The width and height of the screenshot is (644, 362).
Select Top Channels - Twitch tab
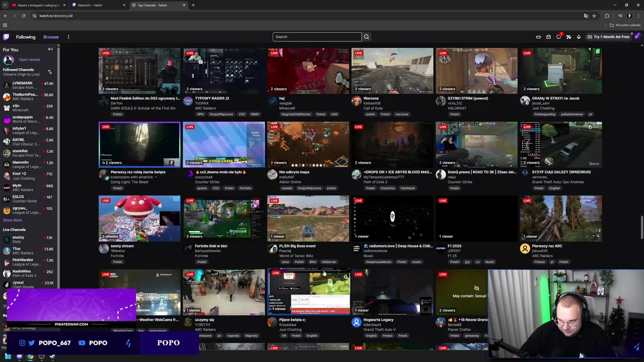pos(158,5)
